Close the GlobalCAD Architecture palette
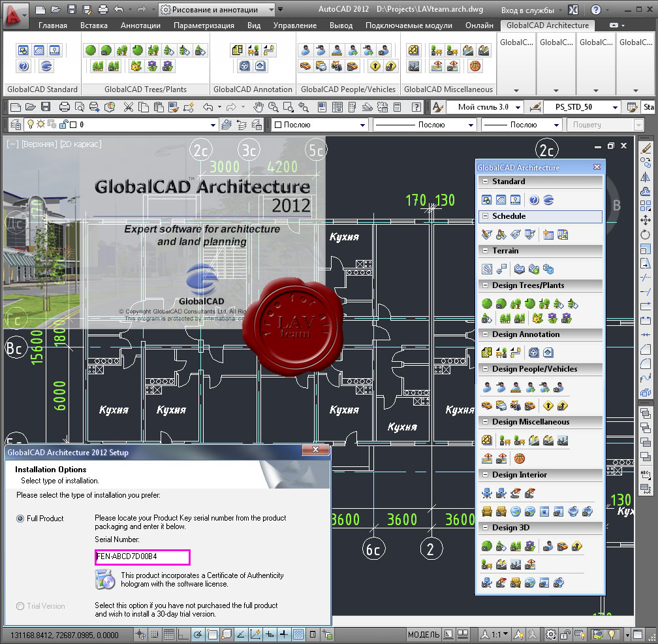The image size is (658, 644). coord(597,167)
